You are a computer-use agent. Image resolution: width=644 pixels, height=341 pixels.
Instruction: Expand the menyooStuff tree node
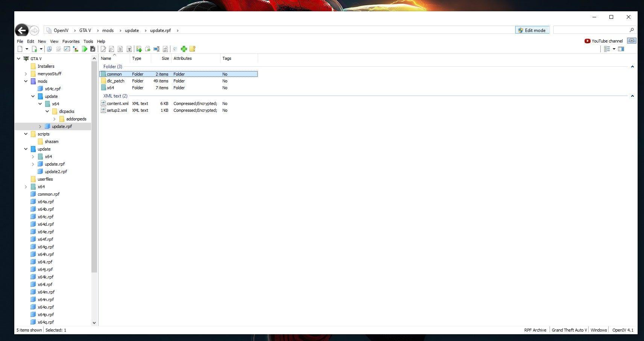click(x=26, y=74)
